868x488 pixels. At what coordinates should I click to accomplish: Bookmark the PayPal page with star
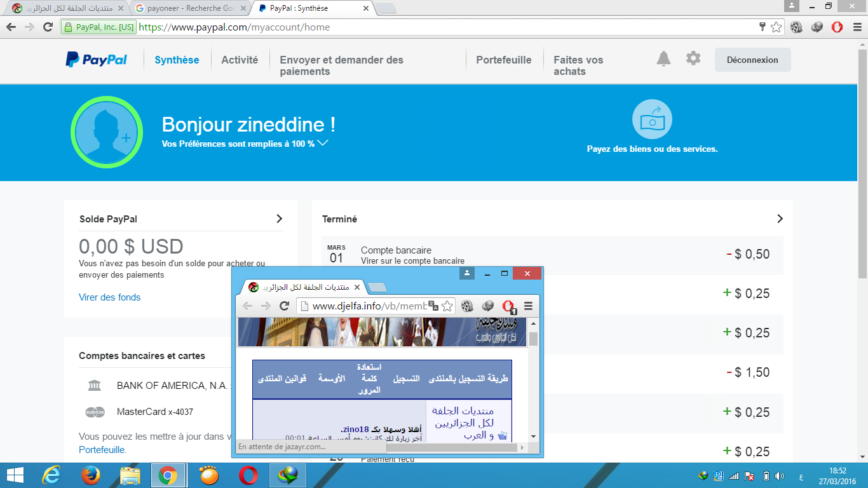click(776, 27)
